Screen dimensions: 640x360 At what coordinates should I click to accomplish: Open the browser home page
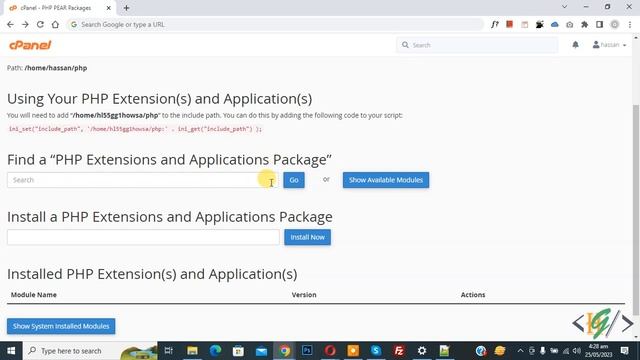click(x=55, y=24)
